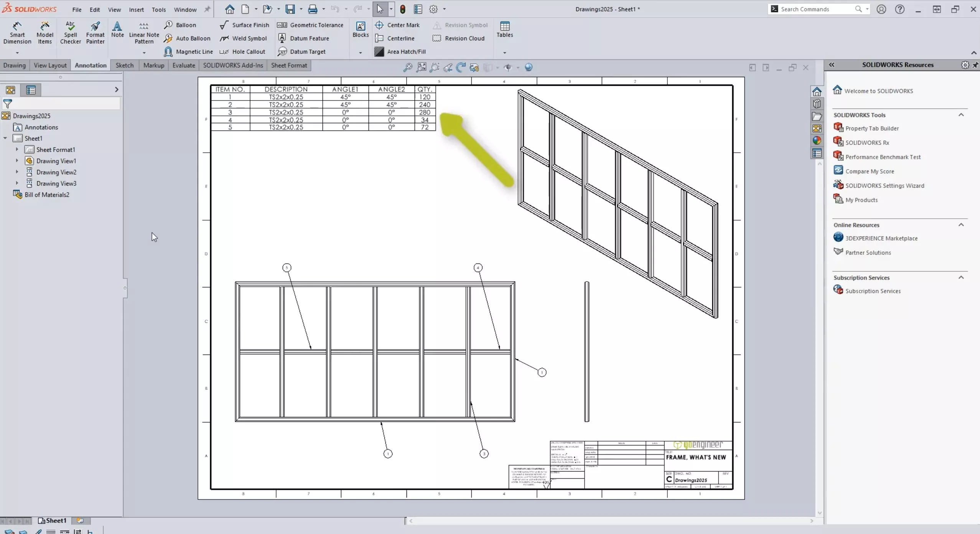The height and width of the screenshot is (534, 980).
Task: Open the Blocks dropdown panel
Action: coord(359,51)
